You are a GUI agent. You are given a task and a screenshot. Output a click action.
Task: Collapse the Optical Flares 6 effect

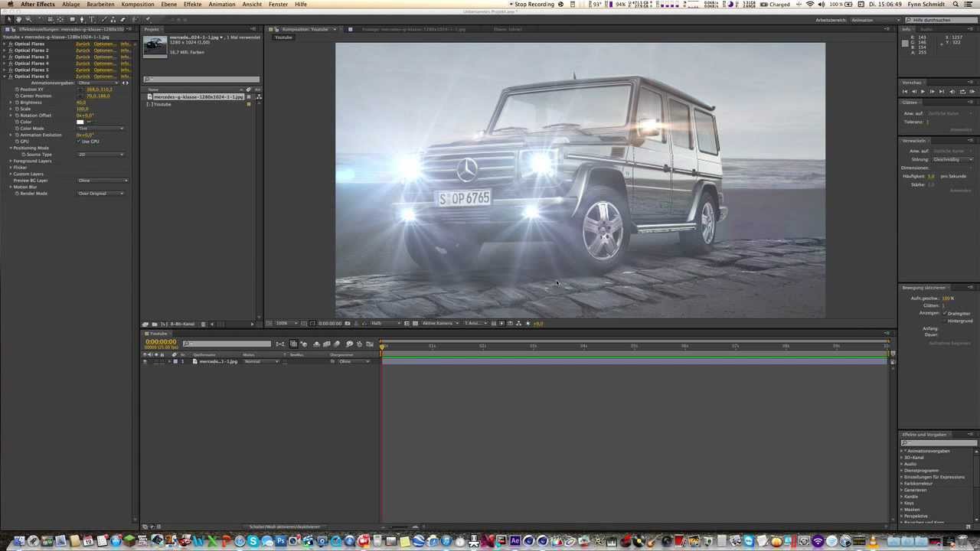(x=4, y=77)
